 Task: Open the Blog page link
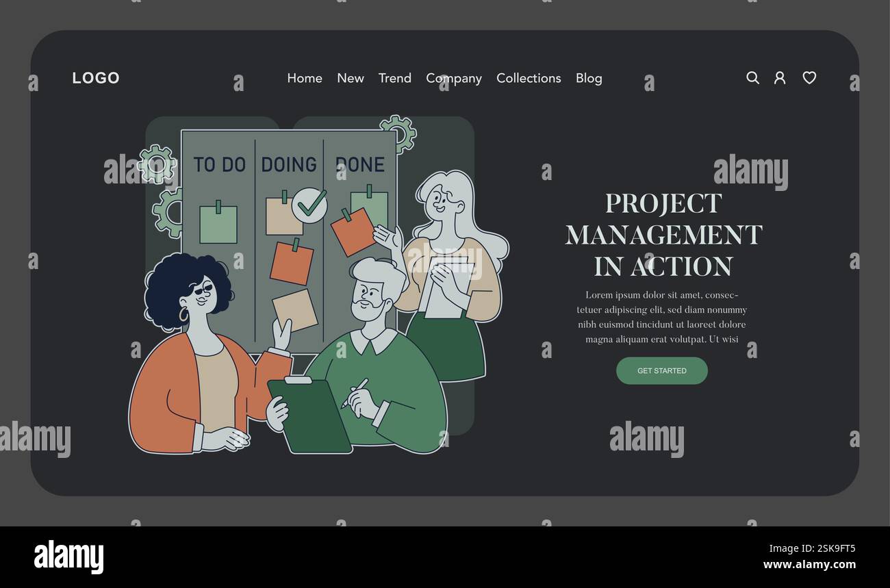589,79
